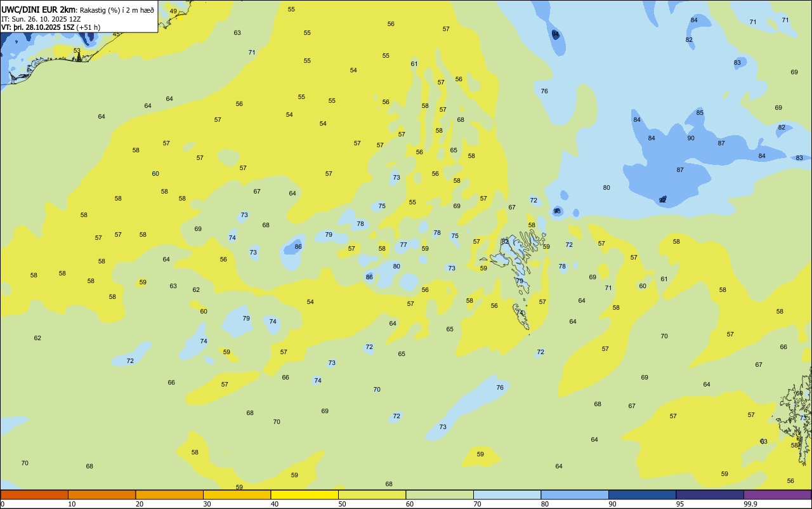Viewport: 812px width, 509px height.
Task: Click the humidity value 53 near the coast
Action: coord(77,51)
